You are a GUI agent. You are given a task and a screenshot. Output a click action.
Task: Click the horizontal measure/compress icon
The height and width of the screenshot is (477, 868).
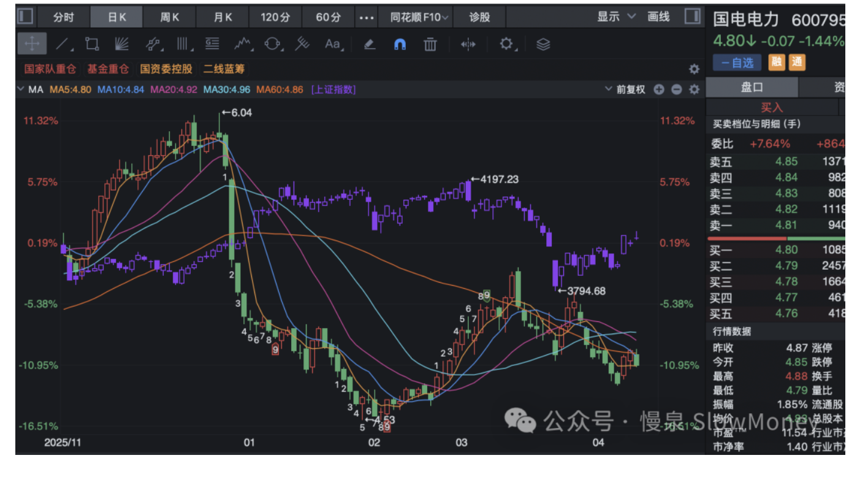468,44
